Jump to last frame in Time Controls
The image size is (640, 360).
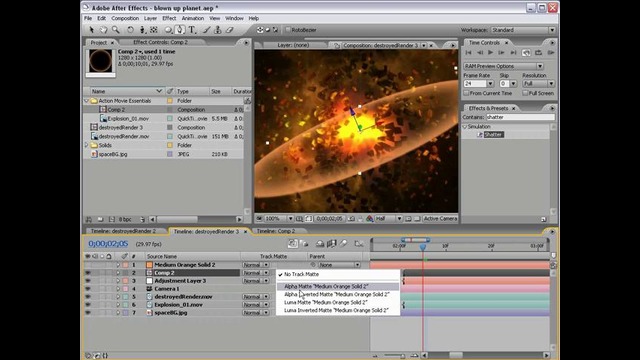[x=514, y=53]
